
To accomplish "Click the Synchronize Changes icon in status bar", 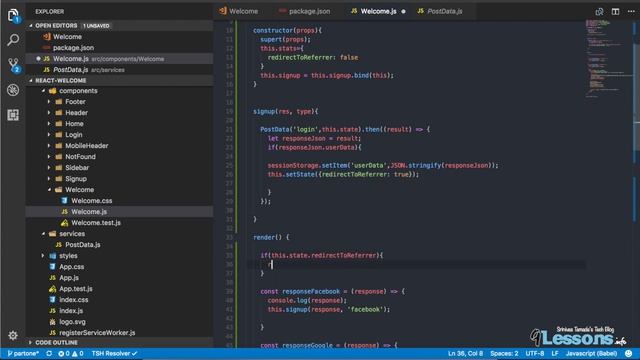I will coord(49,353).
